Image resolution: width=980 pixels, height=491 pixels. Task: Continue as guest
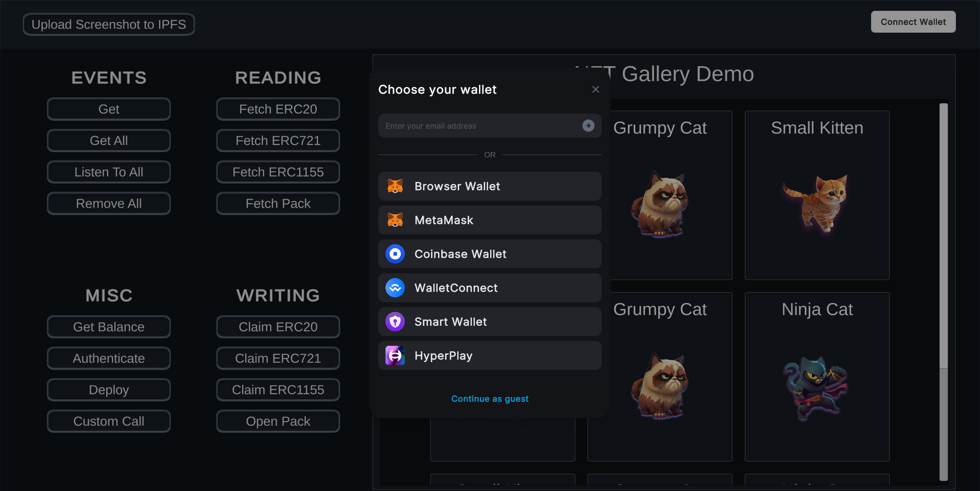(x=490, y=398)
